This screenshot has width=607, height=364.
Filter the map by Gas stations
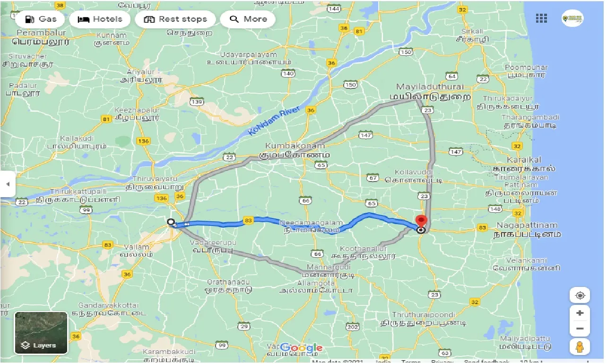40,19
